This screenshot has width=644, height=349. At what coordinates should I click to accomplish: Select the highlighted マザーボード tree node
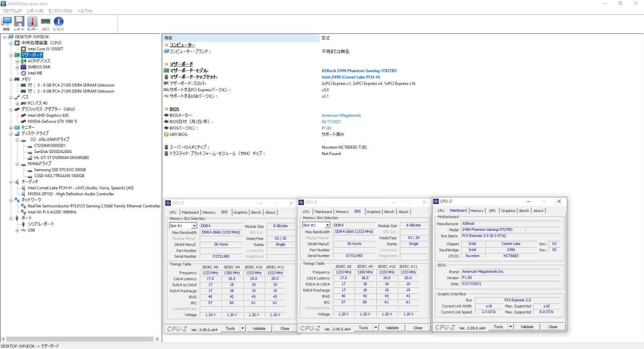32,55
